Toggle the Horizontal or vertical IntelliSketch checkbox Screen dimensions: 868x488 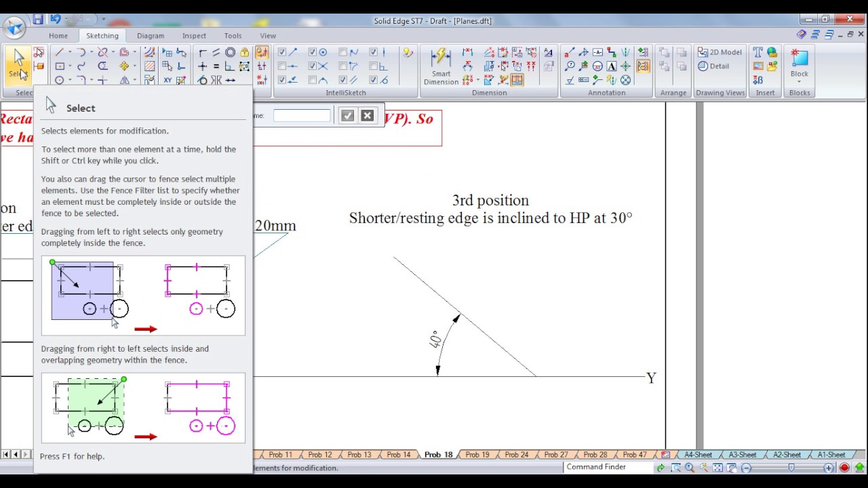tap(373, 52)
